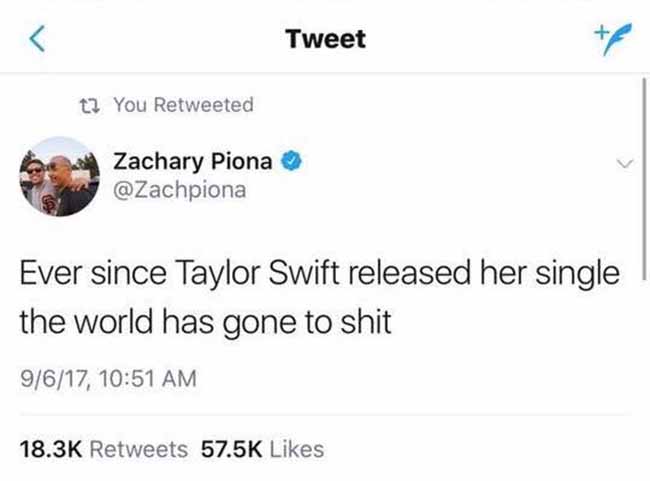Viewport: 650px width, 481px height.
Task: View the 18.3K retweet count
Action: click(x=51, y=449)
